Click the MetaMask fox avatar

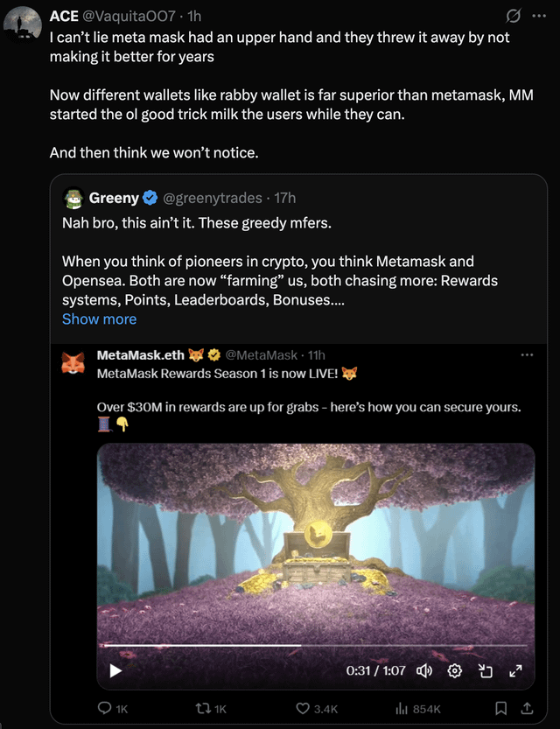[73, 363]
